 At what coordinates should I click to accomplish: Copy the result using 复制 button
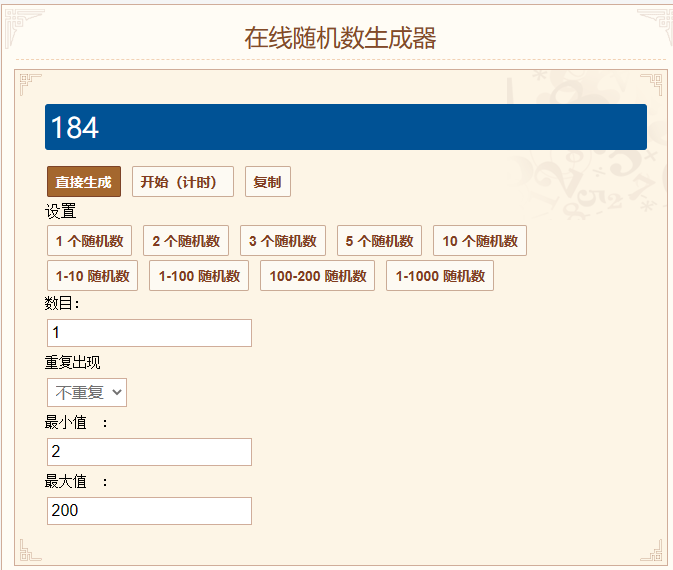click(x=268, y=182)
